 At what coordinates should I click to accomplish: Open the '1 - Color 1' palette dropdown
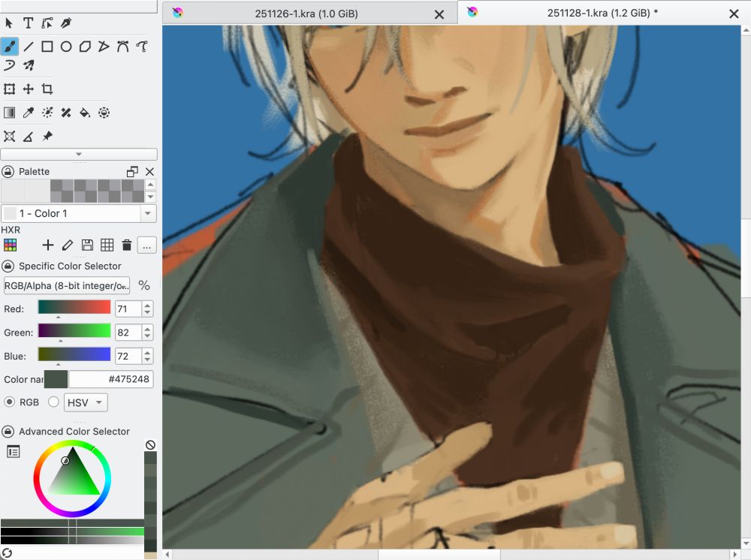tap(78, 213)
